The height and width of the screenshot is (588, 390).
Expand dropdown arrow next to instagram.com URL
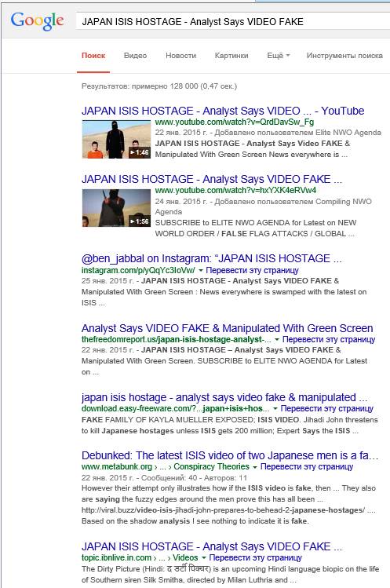201,270
